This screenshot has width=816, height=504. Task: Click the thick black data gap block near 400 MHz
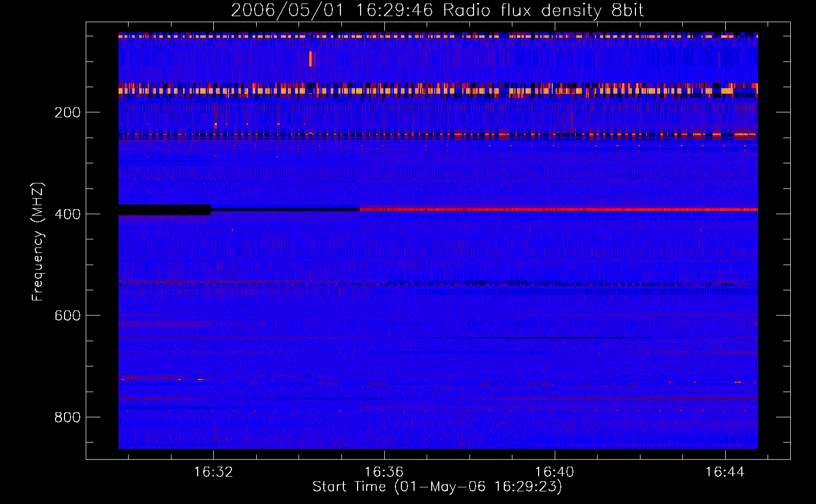(x=164, y=210)
